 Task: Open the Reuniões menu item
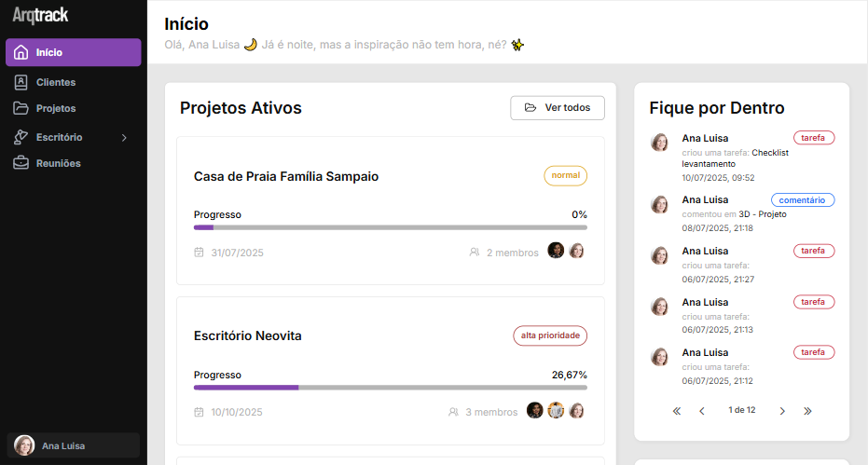pos(58,163)
